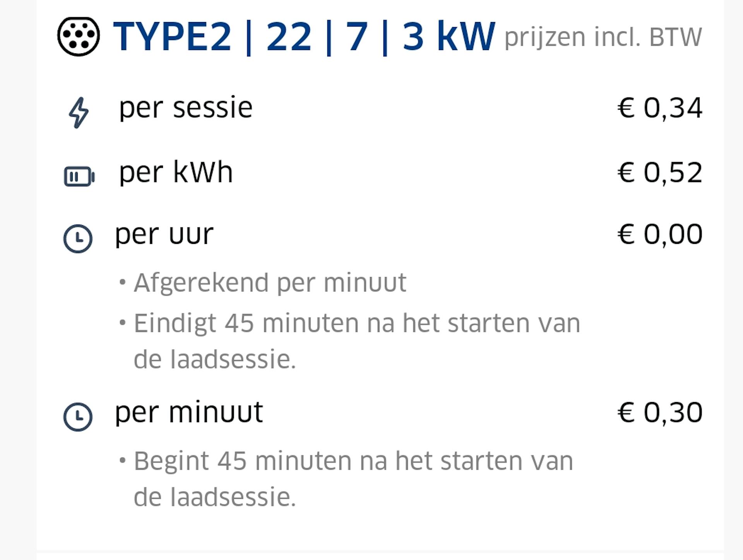The width and height of the screenshot is (743, 560).
Task: Click the clock icon beside per uur
Action: (78, 239)
